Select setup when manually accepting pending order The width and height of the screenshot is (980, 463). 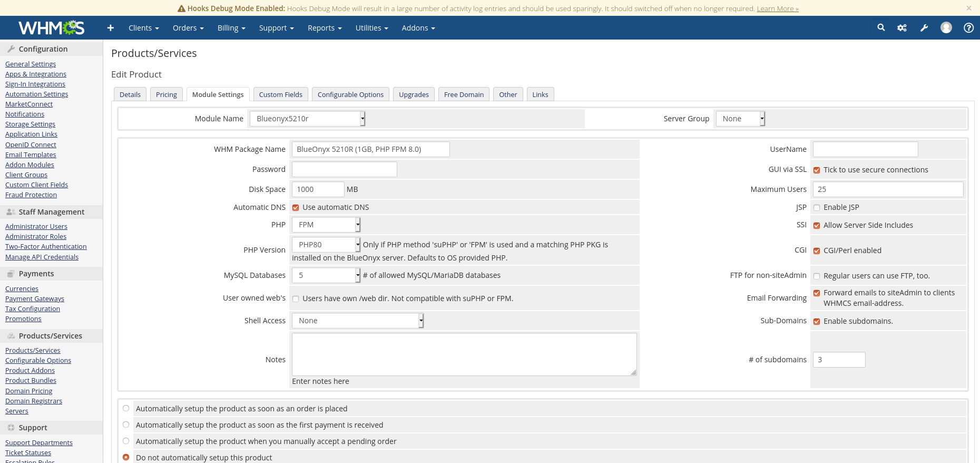pos(126,441)
